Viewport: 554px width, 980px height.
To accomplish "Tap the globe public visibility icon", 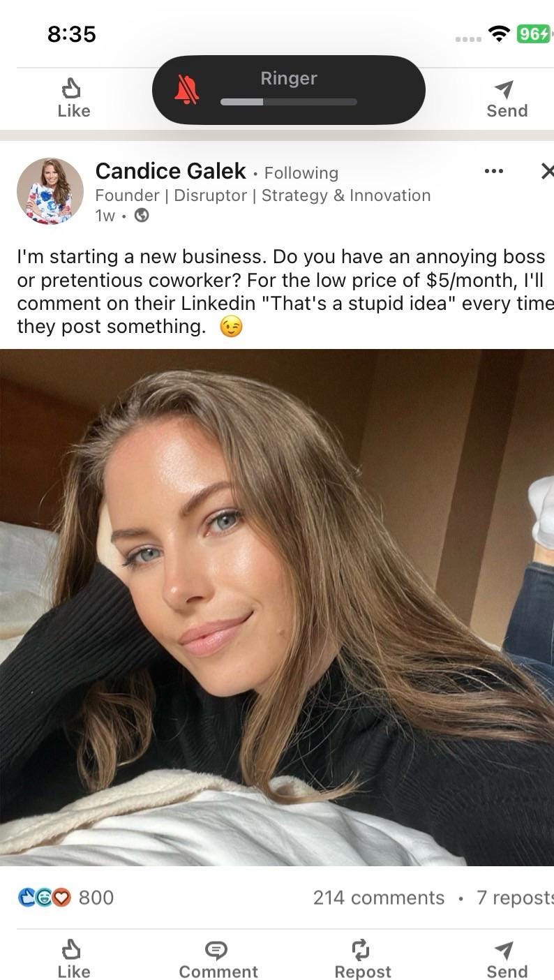I will click(142, 216).
